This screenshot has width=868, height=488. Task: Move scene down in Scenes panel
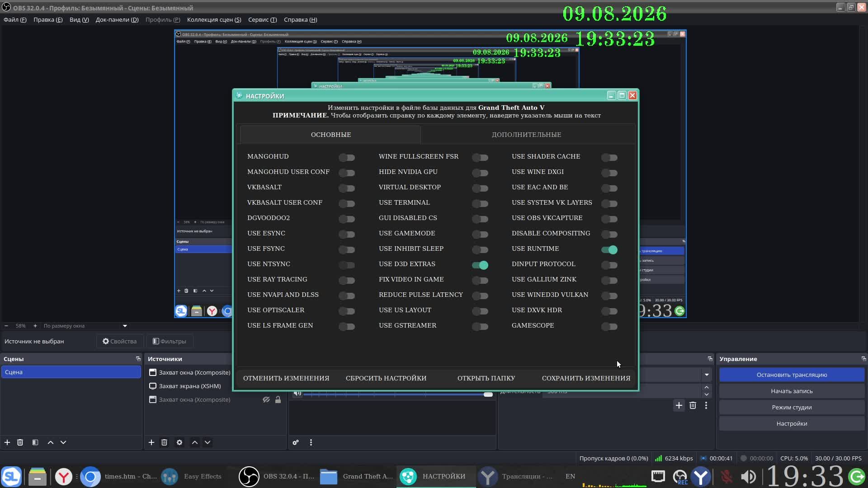63,442
